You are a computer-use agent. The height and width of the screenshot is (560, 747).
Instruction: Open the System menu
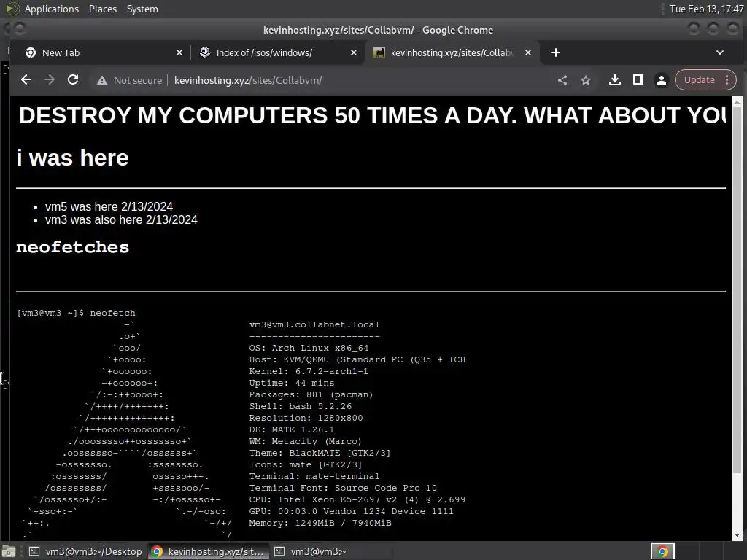142,9
